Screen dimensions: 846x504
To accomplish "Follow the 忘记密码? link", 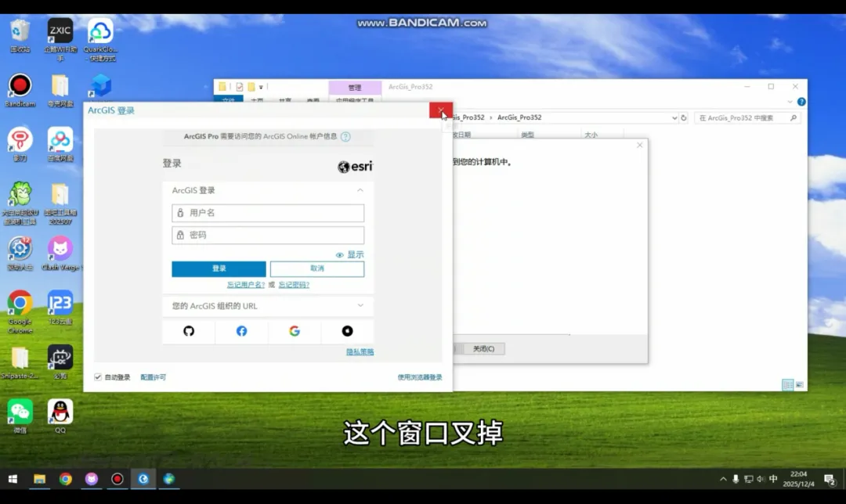I will [294, 285].
